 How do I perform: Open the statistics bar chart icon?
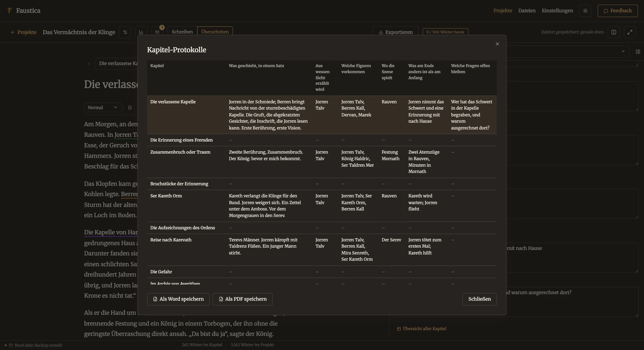[x=141, y=32]
